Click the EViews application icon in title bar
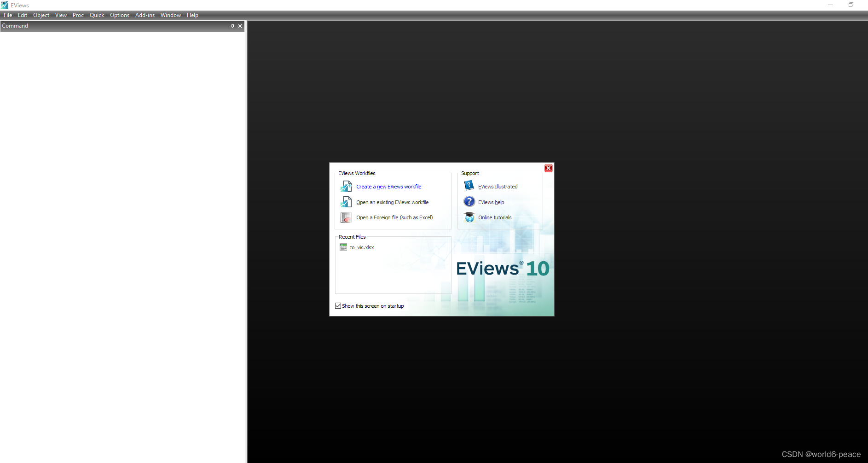Image resolution: width=868 pixels, height=463 pixels. coord(5,5)
